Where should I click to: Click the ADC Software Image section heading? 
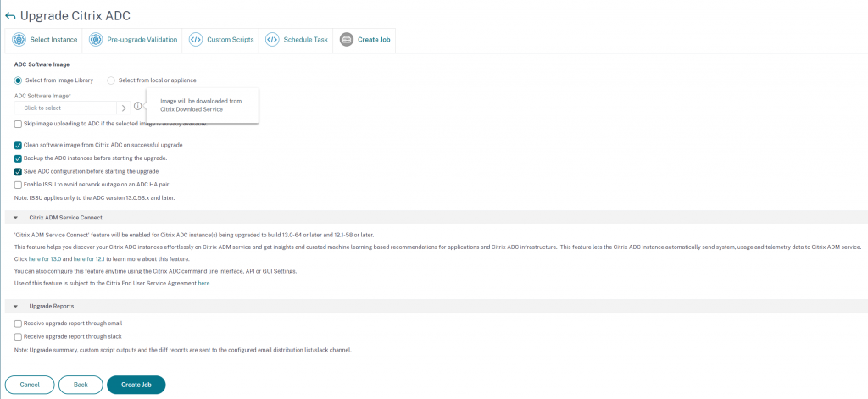42,64
